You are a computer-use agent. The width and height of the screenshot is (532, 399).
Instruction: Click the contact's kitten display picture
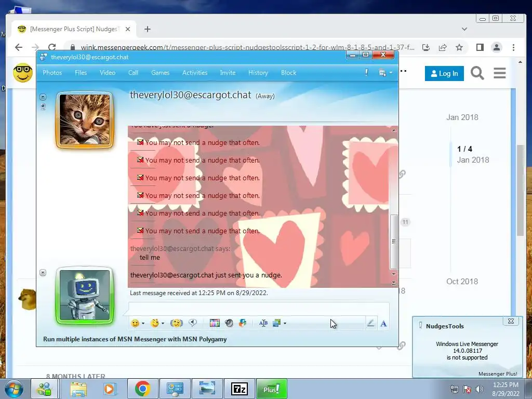[85, 119]
